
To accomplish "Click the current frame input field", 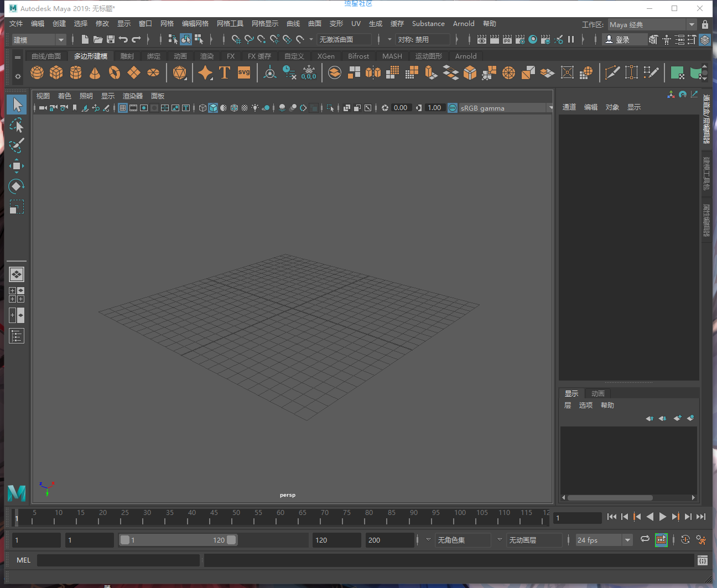I will coord(578,518).
